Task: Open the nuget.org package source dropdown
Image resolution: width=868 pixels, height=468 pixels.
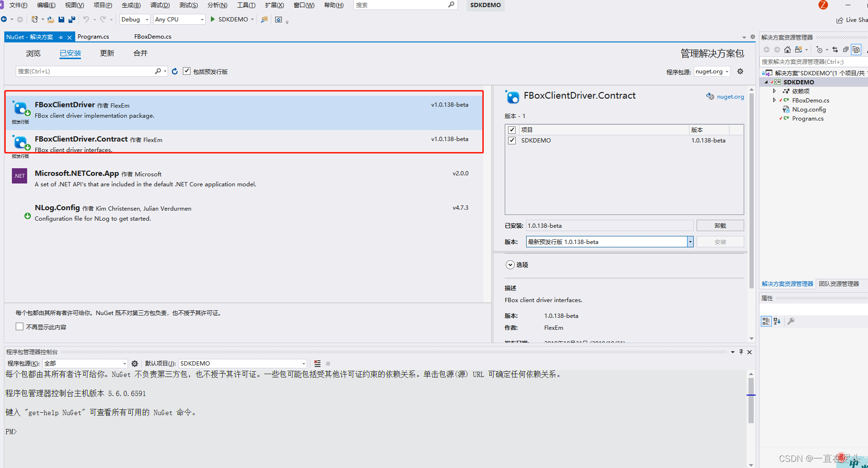Action: [712, 71]
